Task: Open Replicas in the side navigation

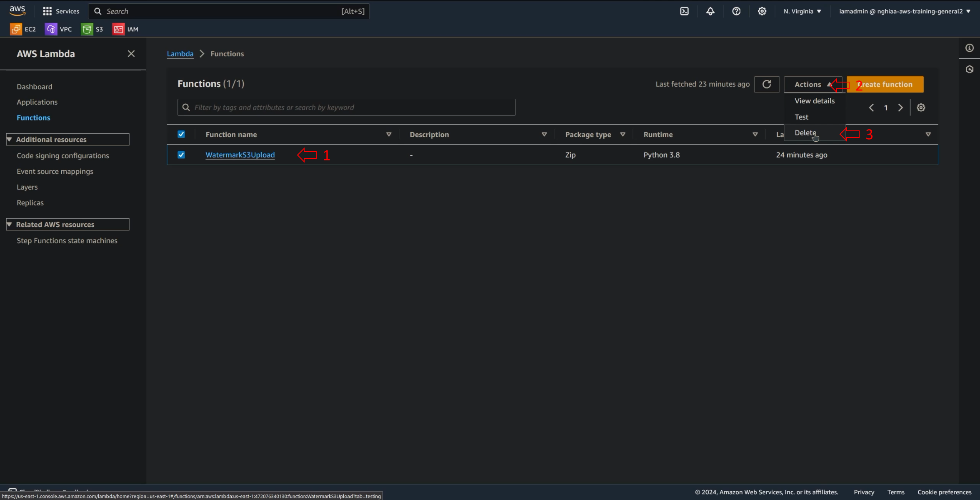Action: [x=30, y=203]
